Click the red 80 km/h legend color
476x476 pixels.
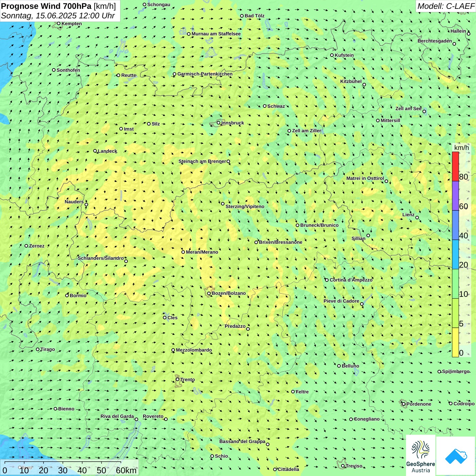455,167
